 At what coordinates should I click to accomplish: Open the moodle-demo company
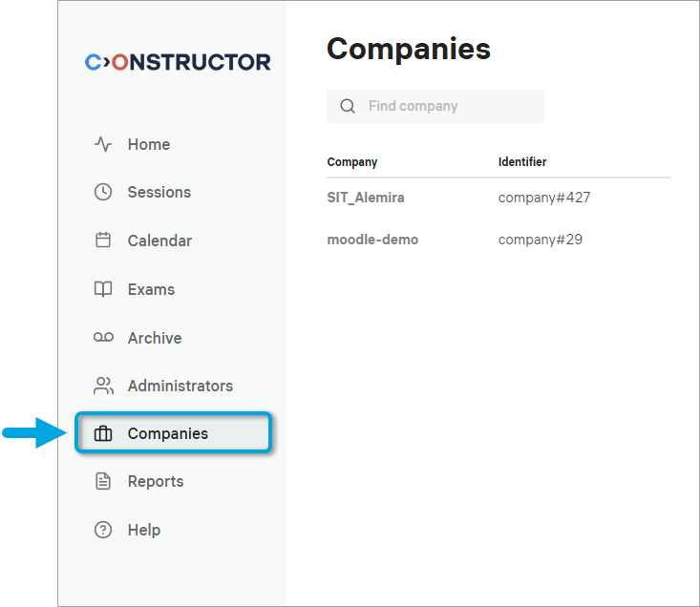tap(372, 240)
